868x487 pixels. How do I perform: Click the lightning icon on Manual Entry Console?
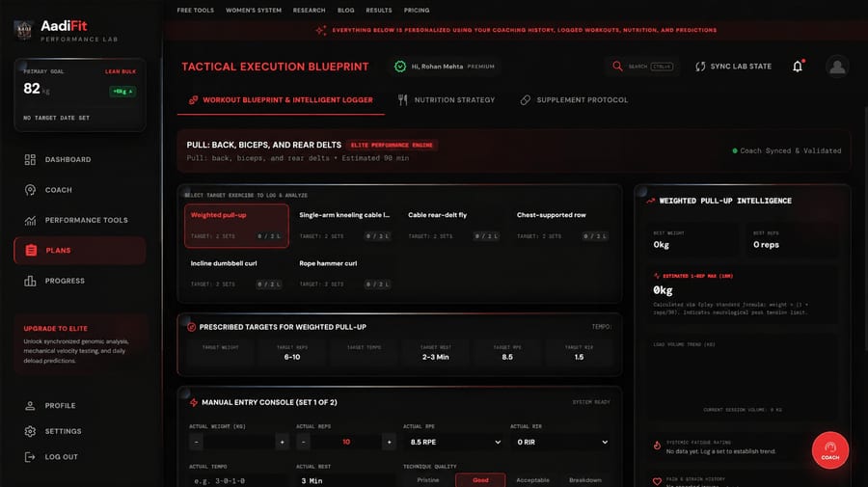pos(193,402)
